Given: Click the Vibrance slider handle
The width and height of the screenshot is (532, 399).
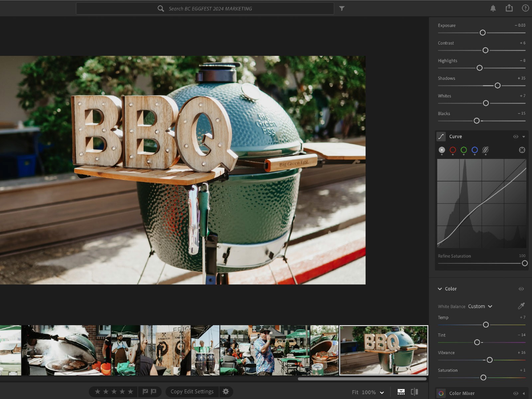Looking at the screenshot, I should point(490,360).
